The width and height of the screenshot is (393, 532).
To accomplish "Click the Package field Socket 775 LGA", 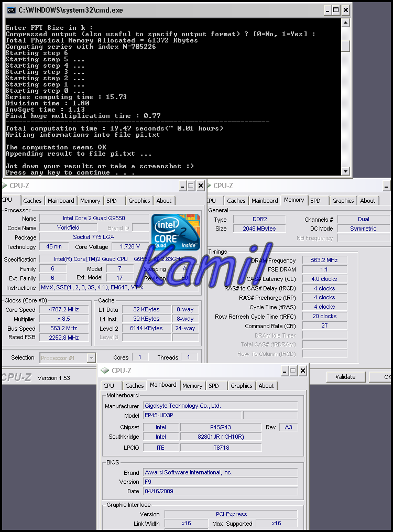I will pyautogui.click(x=94, y=237).
